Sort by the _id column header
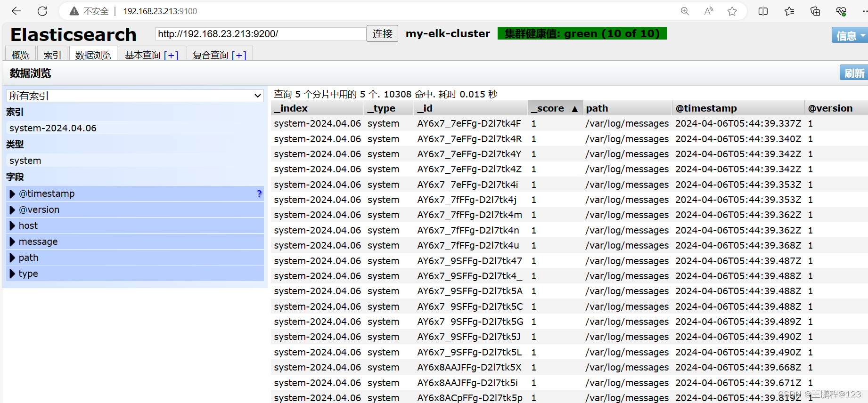The width and height of the screenshot is (868, 403). pyautogui.click(x=470, y=108)
